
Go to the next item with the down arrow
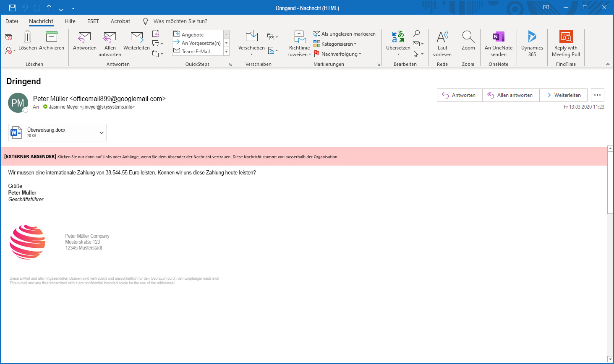pos(61,8)
